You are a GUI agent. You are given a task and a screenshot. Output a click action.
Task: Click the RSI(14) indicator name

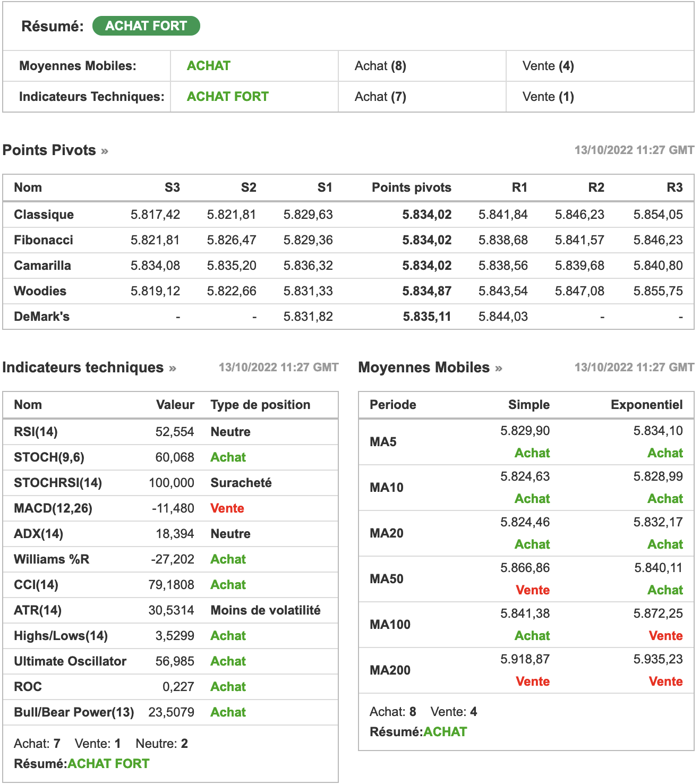[36, 432]
